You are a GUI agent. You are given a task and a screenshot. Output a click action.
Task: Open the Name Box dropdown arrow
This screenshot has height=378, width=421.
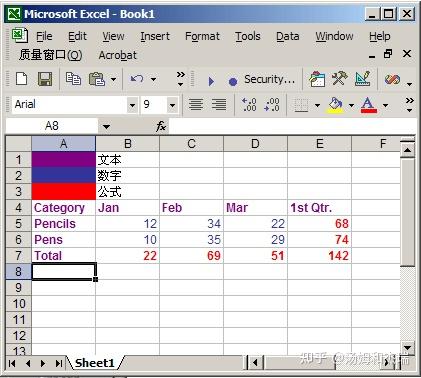click(106, 127)
